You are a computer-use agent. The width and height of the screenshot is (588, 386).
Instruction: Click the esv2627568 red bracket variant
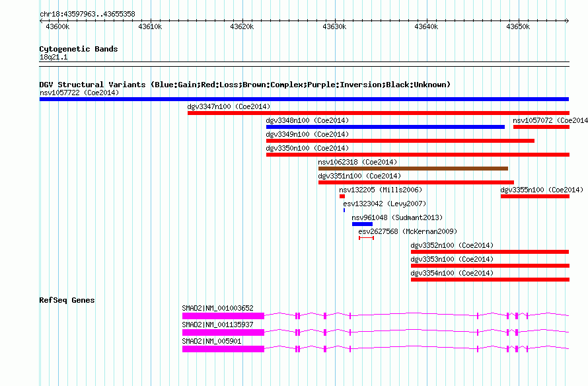[x=367, y=238]
